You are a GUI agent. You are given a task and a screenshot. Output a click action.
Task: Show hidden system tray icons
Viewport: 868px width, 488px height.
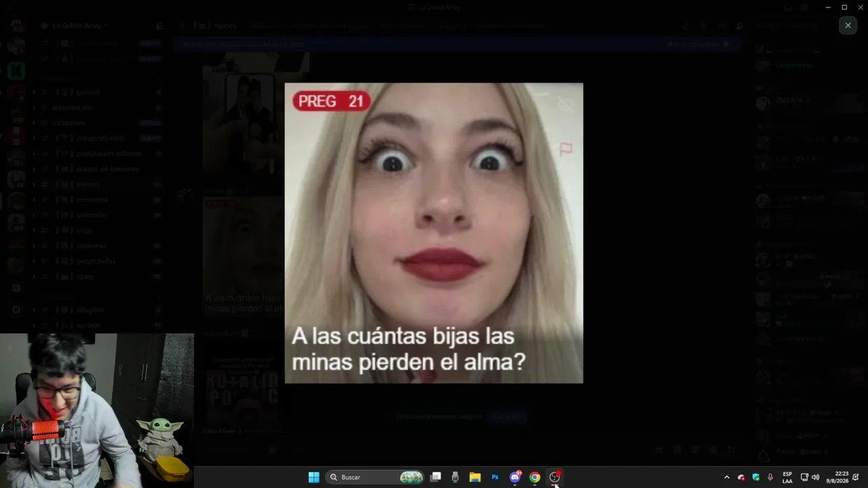[727, 477]
